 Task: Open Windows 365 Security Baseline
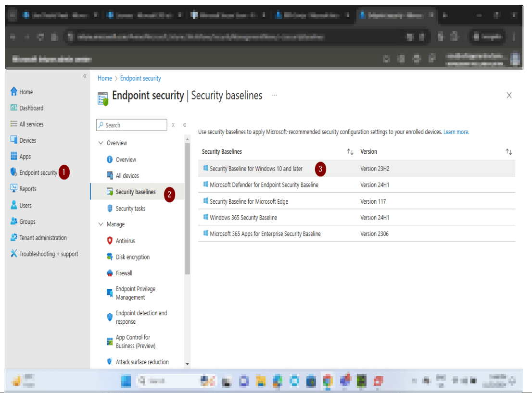[x=243, y=218]
